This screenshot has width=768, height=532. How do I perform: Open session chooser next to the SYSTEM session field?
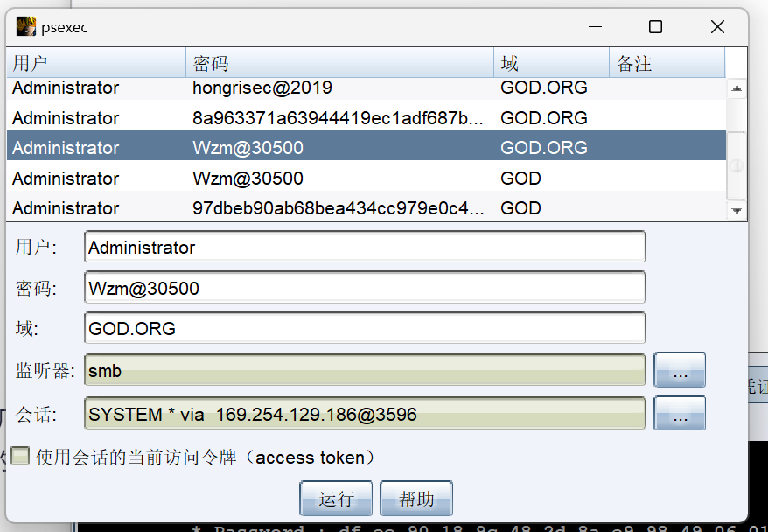[680, 414]
